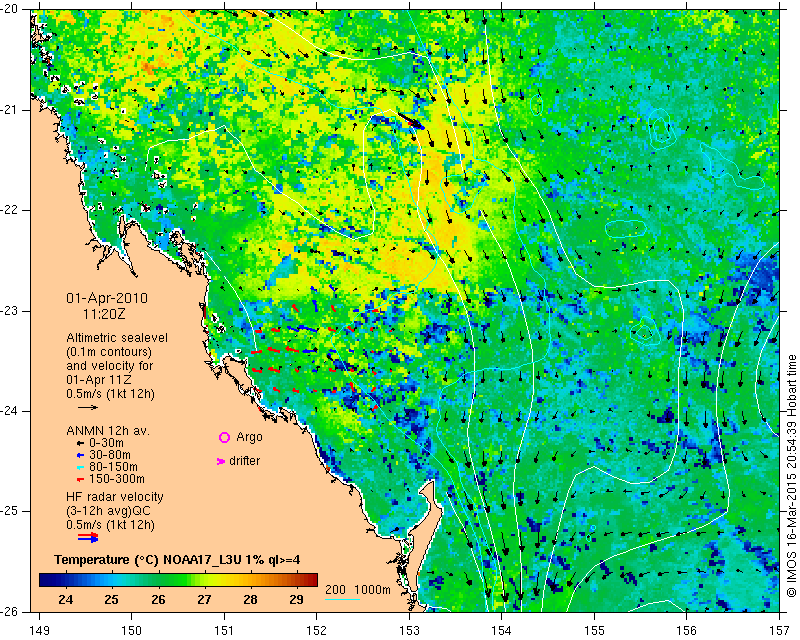Click "0.5m/s (1kt 12h)" under HF radar legend

click(110, 525)
